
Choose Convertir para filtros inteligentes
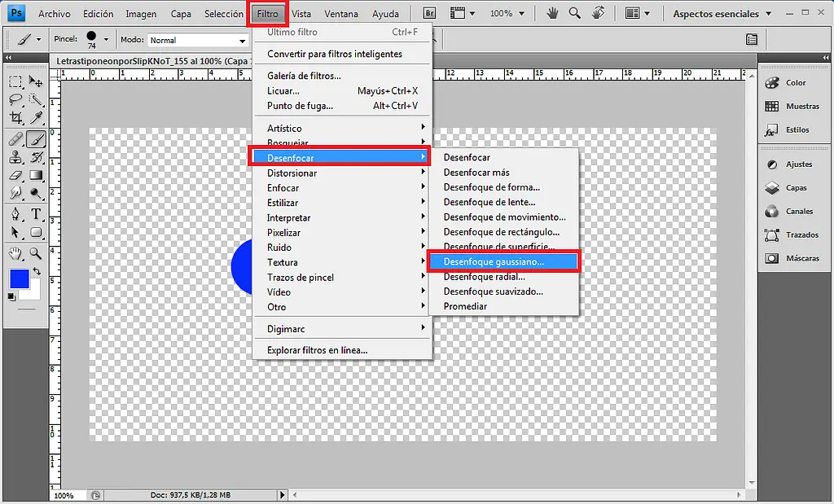pos(342,54)
